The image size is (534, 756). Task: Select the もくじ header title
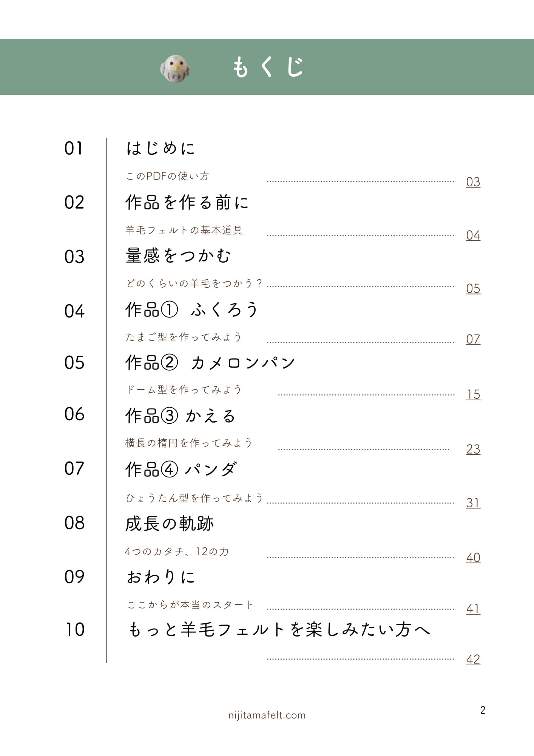(x=268, y=67)
